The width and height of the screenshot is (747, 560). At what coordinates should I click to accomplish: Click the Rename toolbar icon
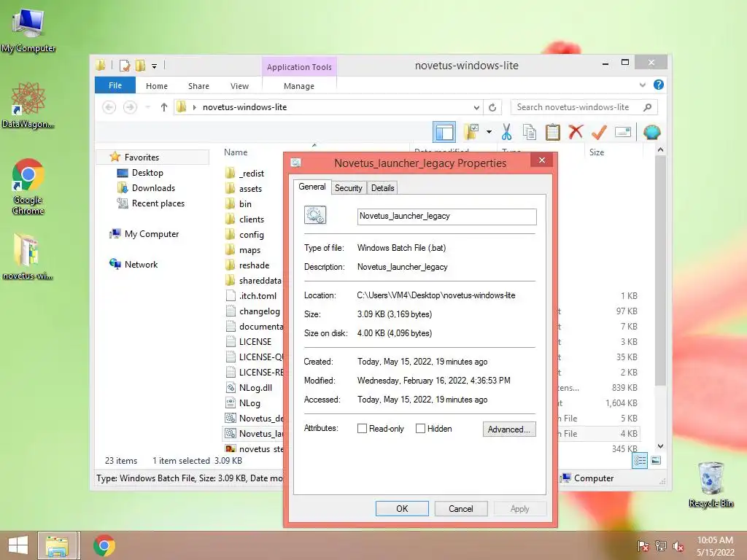[623, 132]
